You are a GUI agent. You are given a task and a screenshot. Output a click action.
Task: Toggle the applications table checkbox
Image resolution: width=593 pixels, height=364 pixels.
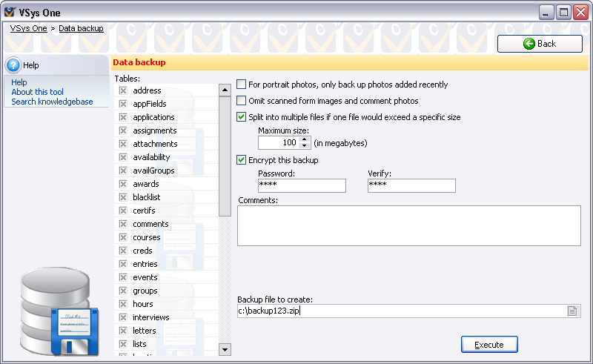point(123,117)
